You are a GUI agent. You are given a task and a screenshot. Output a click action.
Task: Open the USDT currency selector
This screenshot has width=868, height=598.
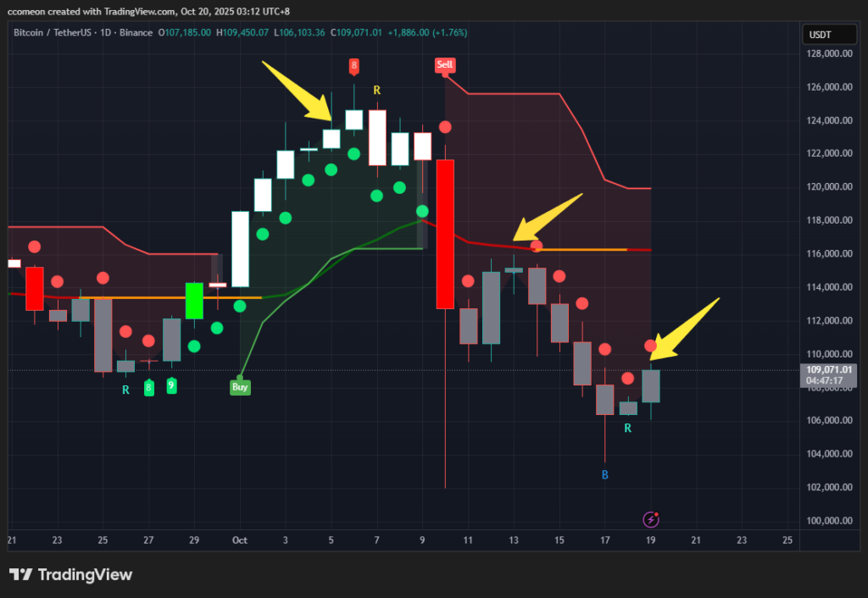(x=829, y=35)
